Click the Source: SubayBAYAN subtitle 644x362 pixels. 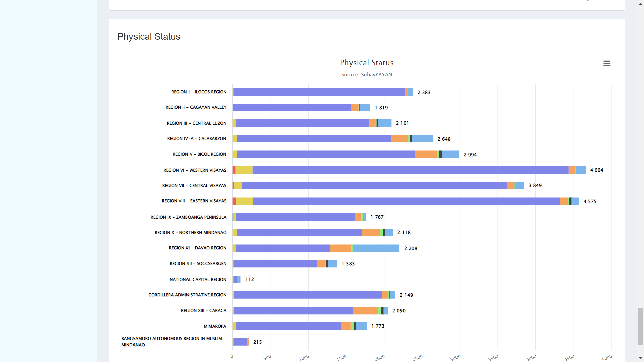click(x=367, y=75)
